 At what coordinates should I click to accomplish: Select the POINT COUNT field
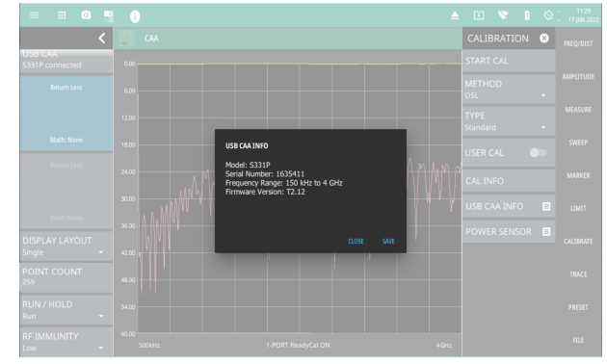click(66, 277)
